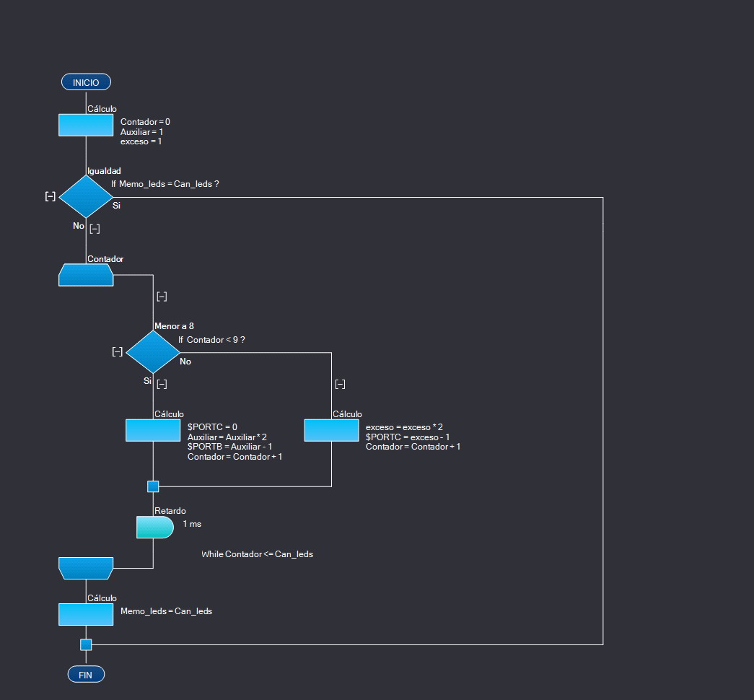The height and width of the screenshot is (700, 754).
Task: Click the junction node above FIN
Action: [x=86, y=644]
